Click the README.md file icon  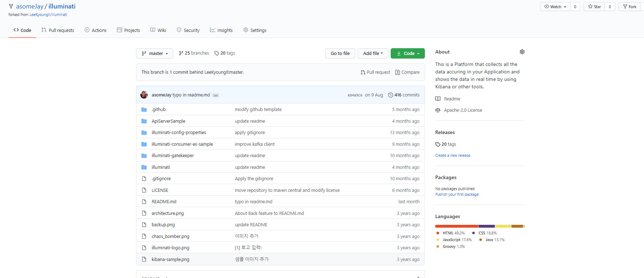click(144, 202)
